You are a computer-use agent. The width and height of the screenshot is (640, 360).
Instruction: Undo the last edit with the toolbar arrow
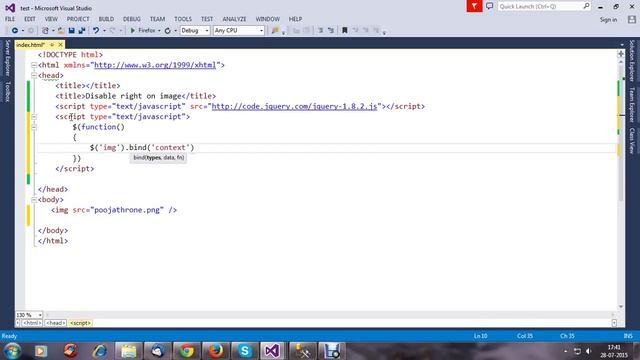[x=96, y=31]
